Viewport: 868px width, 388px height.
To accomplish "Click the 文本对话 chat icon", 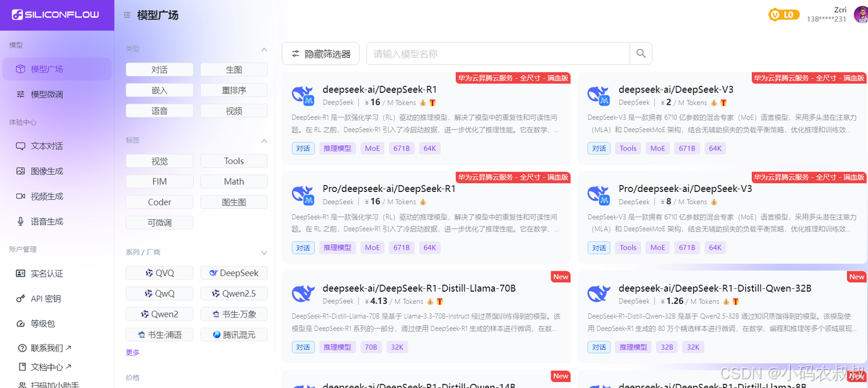I will point(21,146).
